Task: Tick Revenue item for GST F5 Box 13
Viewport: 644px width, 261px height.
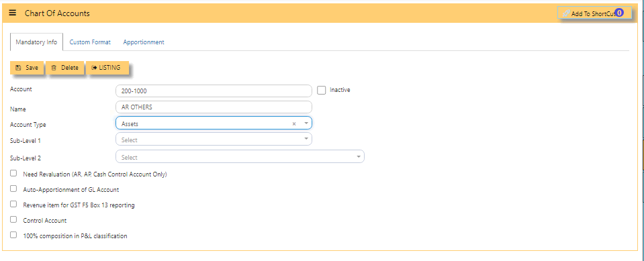Action: 13,204
